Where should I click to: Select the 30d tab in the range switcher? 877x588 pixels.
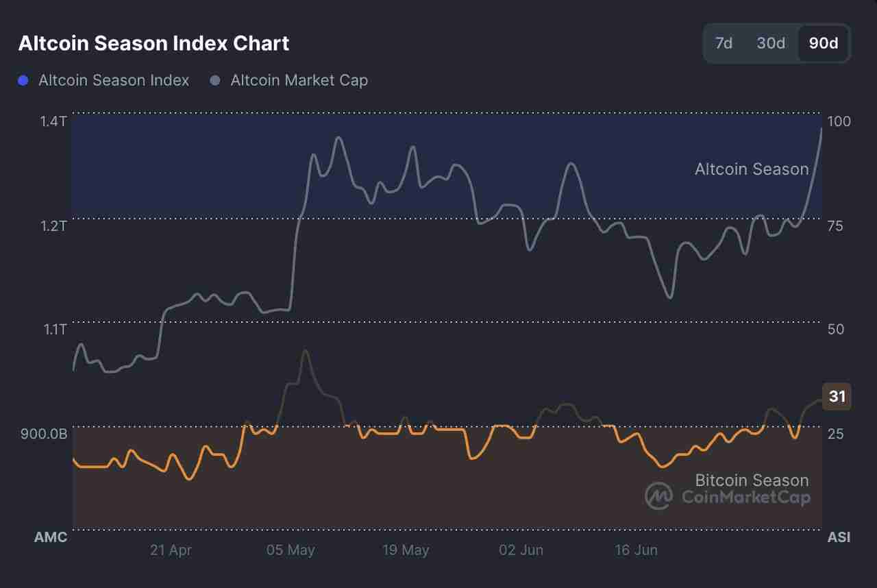pyautogui.click(x=770, y=42)
